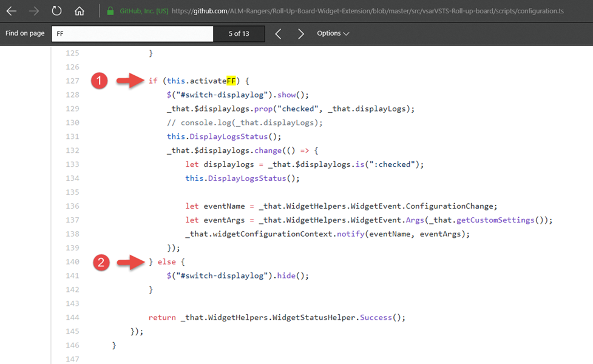Select the next match arrow in Find bar
Screen dimensions: 593x364
(x=301, y=33)
